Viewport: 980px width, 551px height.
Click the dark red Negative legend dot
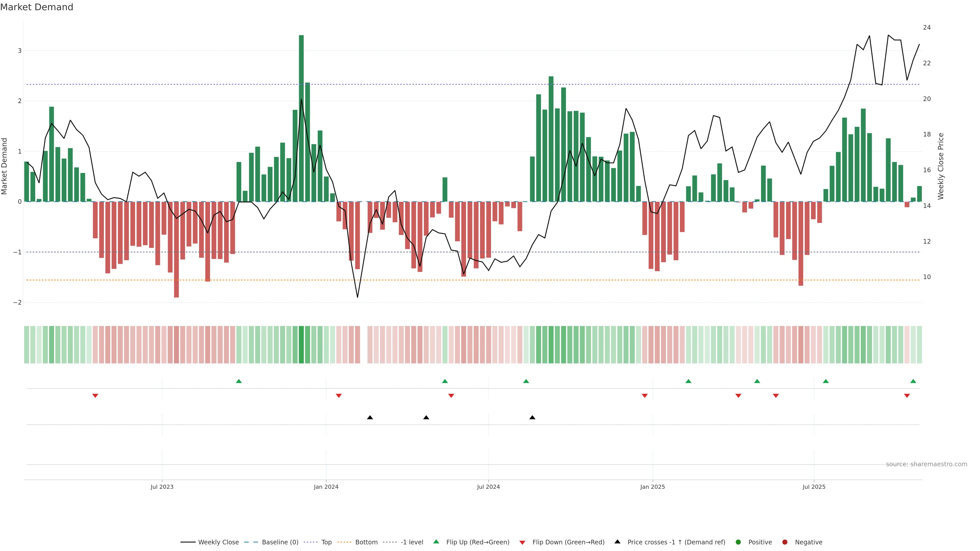click(x=785, y=542)
